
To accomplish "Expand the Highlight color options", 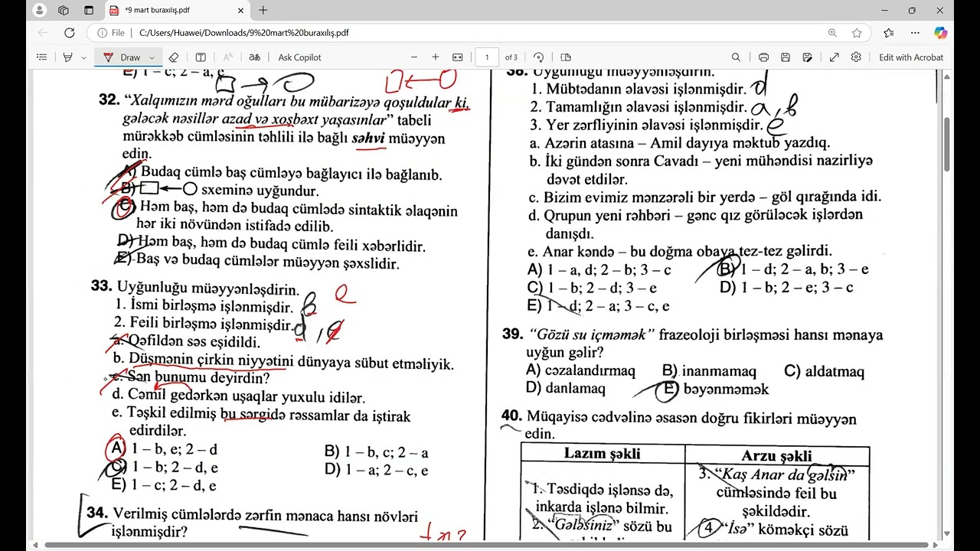I will pos(83,57).
